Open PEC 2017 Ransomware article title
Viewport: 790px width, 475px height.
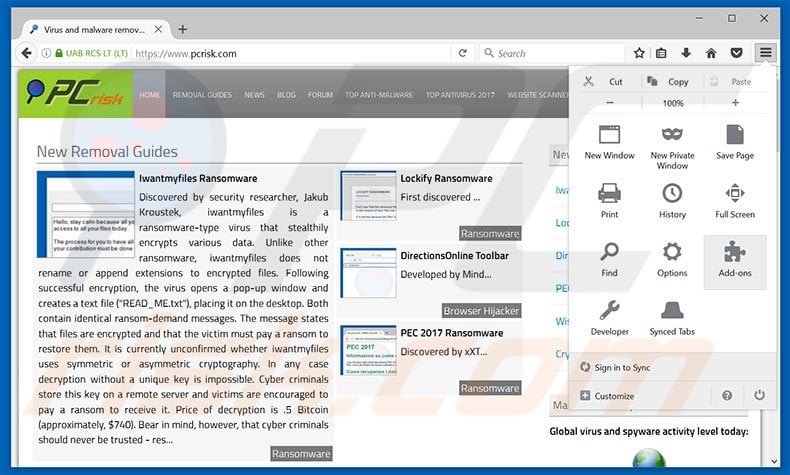pos(451,333)
